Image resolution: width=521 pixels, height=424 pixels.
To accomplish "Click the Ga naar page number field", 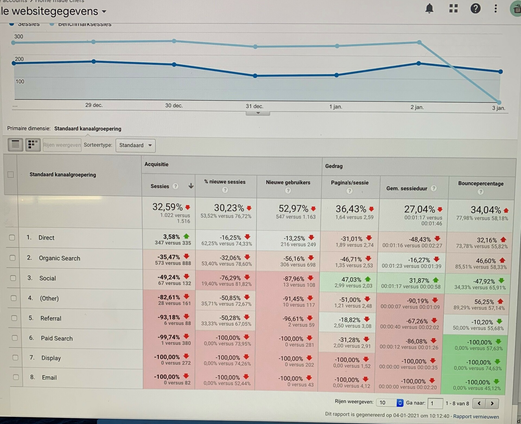I will point(435,403).
